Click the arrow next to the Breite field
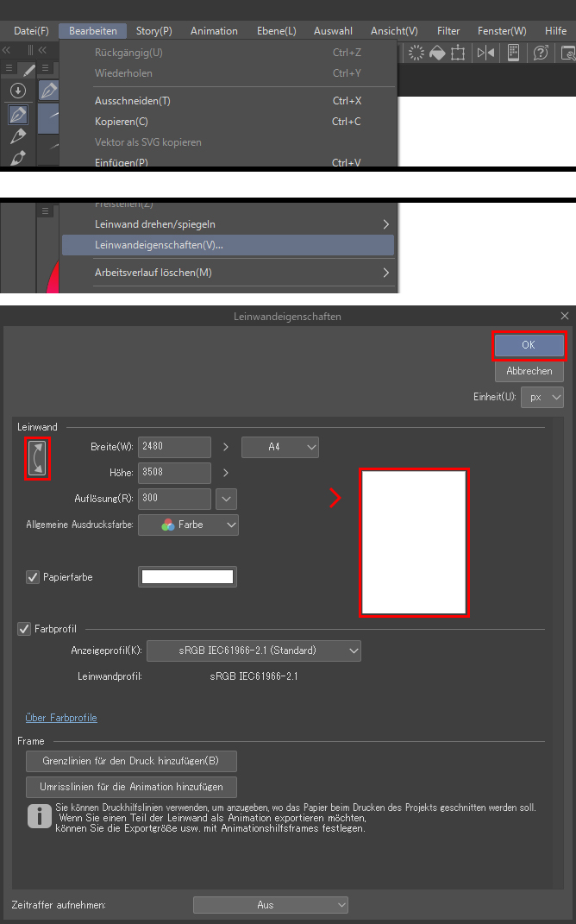576x924 pixels. pyautogui.click(x=226, y=447)
